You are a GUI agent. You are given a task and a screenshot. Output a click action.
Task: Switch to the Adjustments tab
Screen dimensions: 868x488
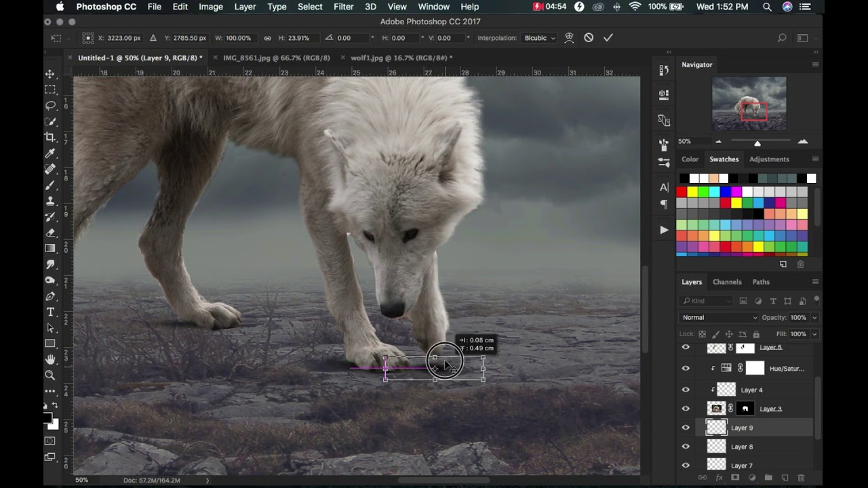[x=769, y=159]
